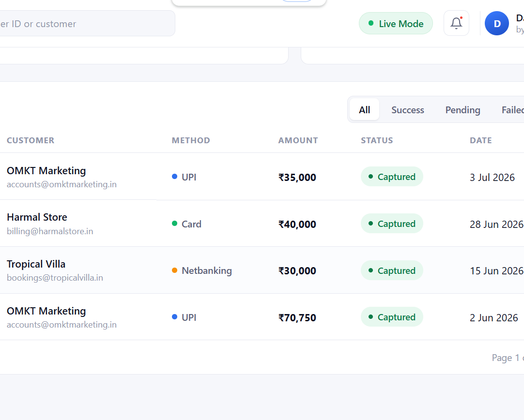Click the Card payment method cell
This screenshot has height=420, width=524.
(186, 224)
